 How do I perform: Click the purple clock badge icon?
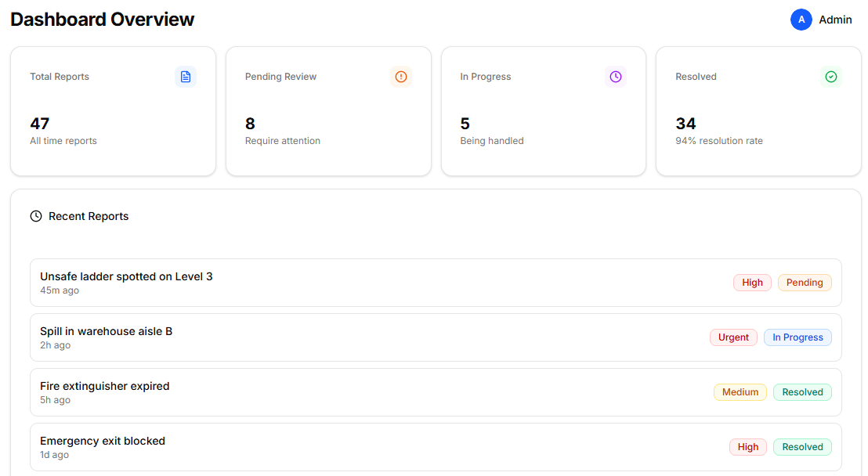coord(616,77)
